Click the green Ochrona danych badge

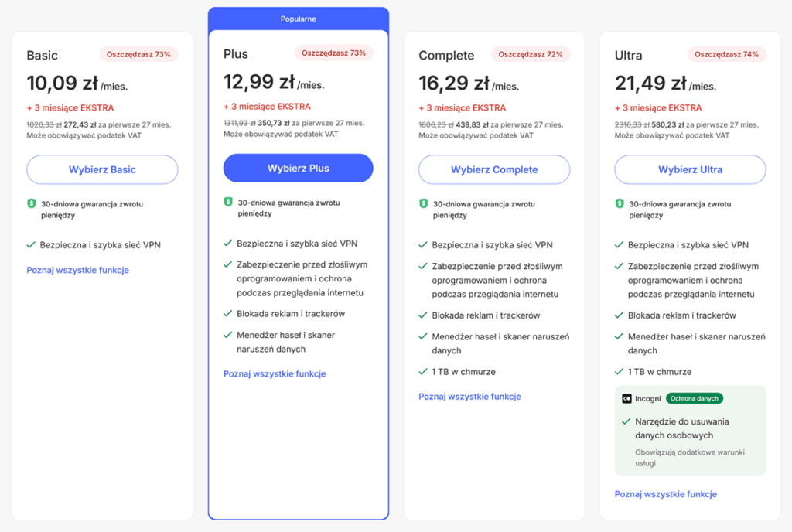click(x=695, y=399)
